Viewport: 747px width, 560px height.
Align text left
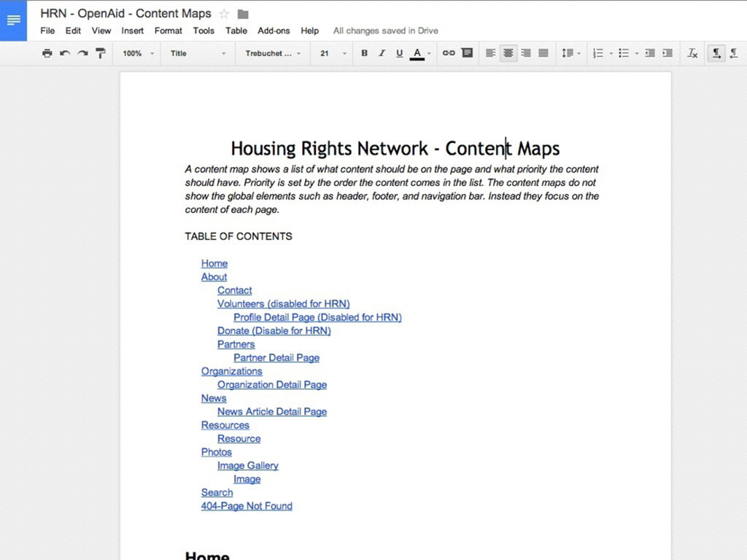coord(490,53)
